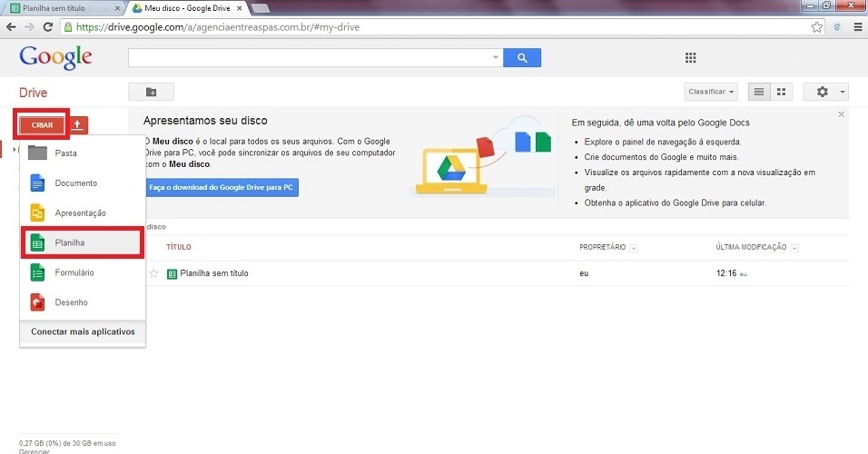Click the yellow slides icon beside Apresentação
The image size is (868, 454).
[37, 212]
